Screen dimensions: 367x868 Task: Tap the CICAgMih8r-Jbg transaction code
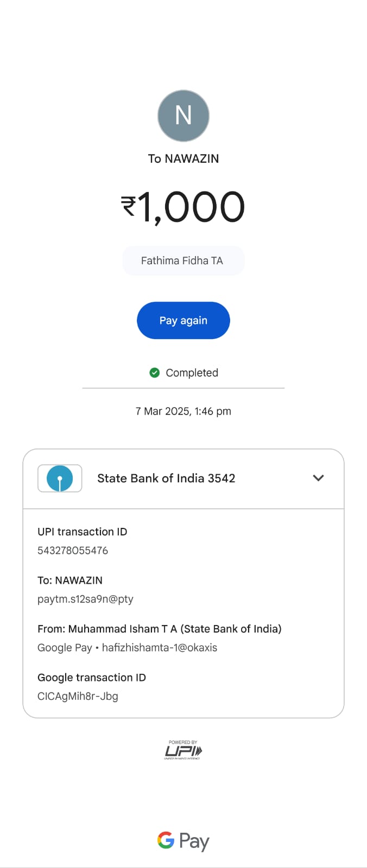tap(78, 696)
